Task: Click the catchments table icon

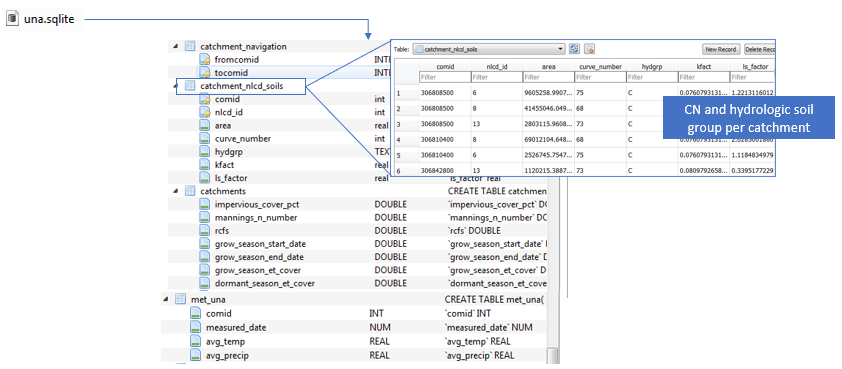Action: click(x=190, y=191)
